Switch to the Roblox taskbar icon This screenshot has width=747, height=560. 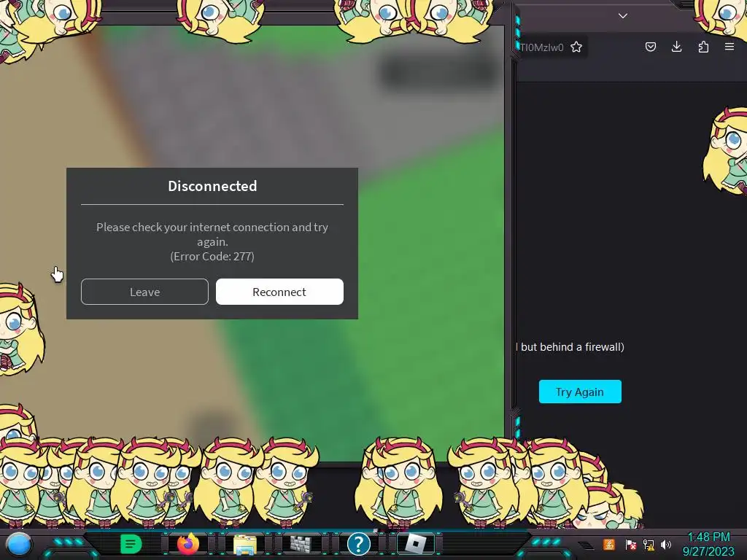click(x=415, y=544)
